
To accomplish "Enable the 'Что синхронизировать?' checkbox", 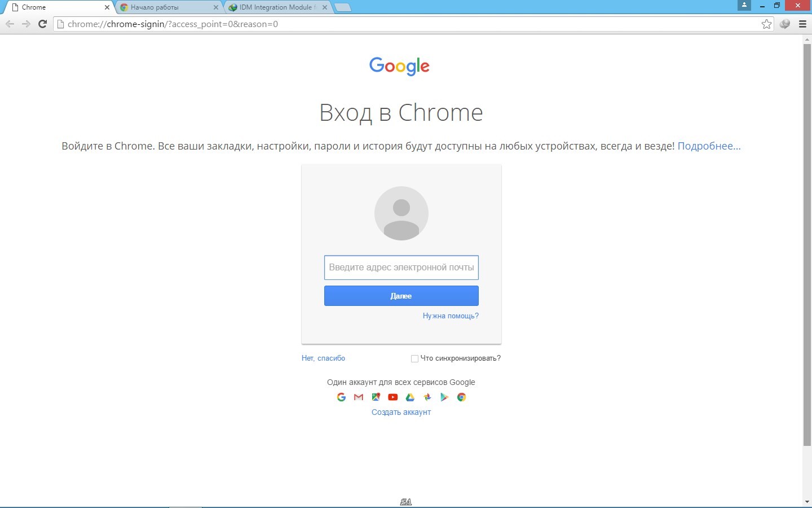I will (x=414, y=358).
